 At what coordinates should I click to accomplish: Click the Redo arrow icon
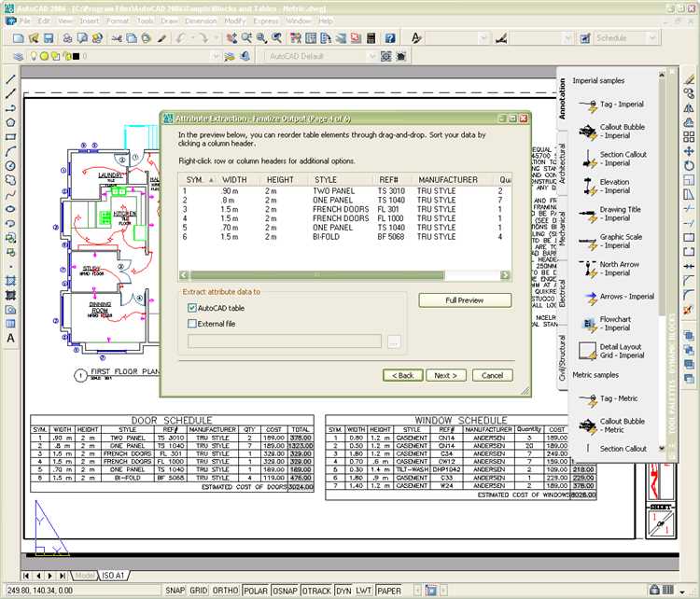tap(203, 38)
